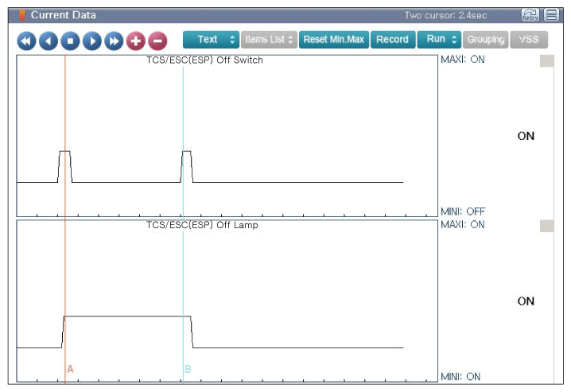
Task: Select cursor B marker on the graph
Action: coord(188,369)
